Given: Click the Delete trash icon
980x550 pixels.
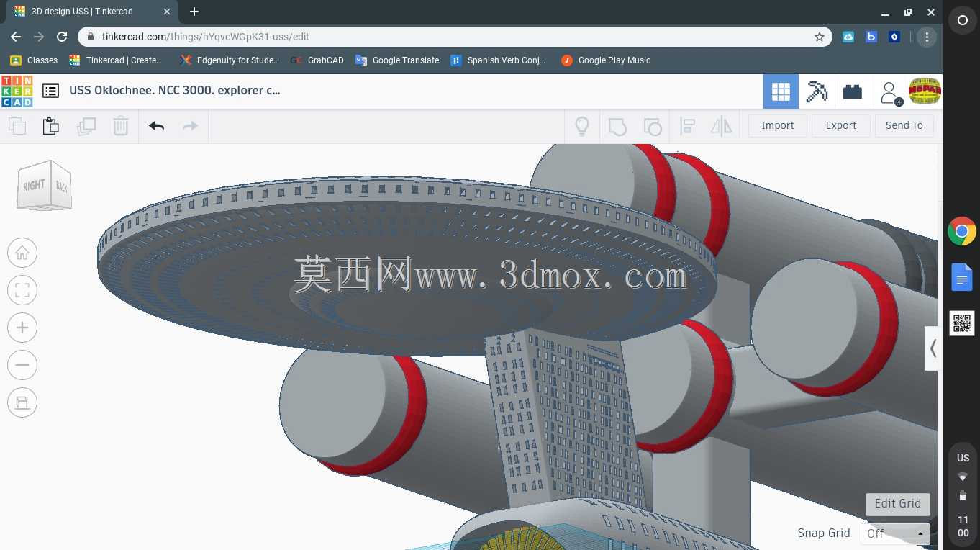Looking at the screenshot, I should 121,126.
